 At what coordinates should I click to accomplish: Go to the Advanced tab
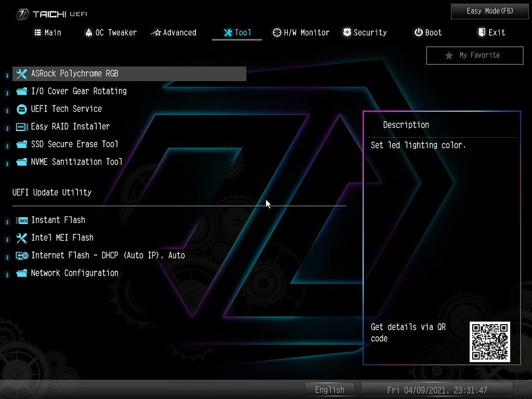pyautogui.click(x=174, y=32)
